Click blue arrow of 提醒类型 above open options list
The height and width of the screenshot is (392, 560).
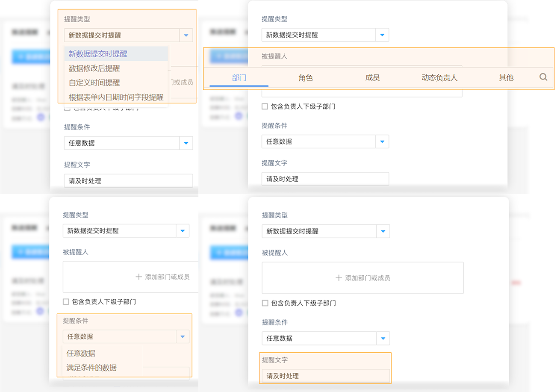click(x=186, y=35)
